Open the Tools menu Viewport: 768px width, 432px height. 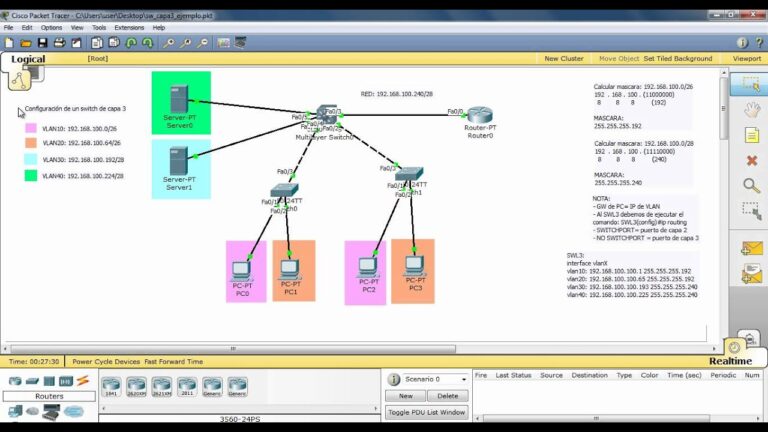pyautogui.click(x=99, y=27)
